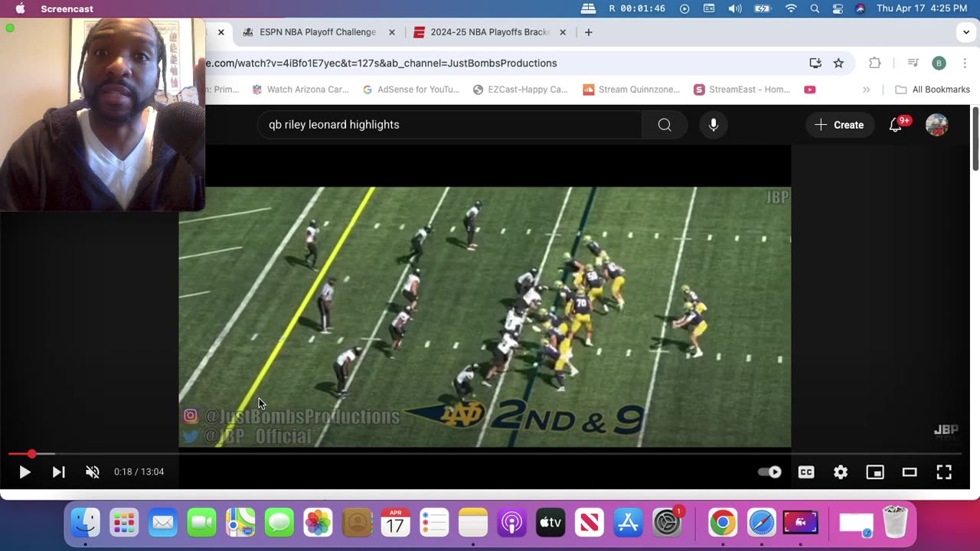Open the YouTube Create button
This screenshot has height=551, width=980.
point(839,125)
